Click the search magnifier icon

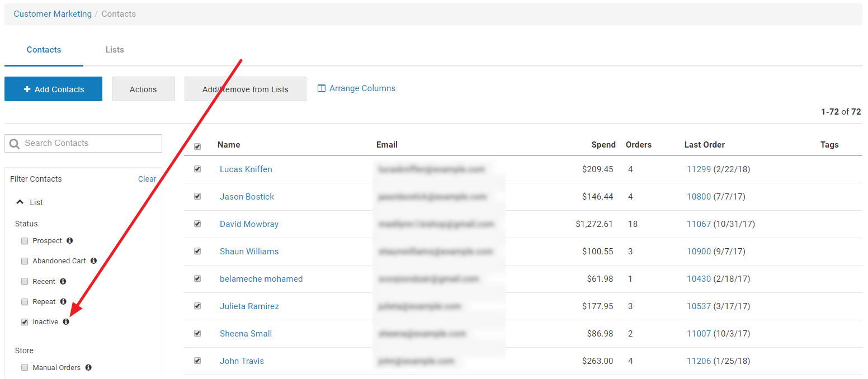(14, 143)
